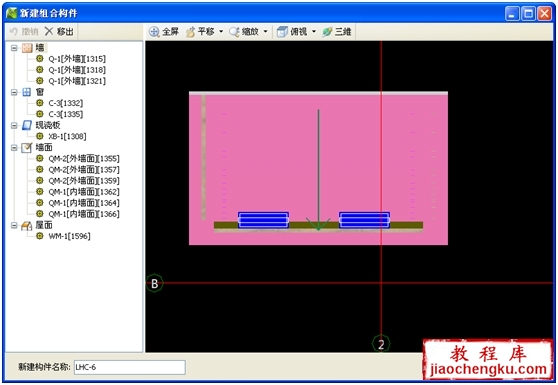Image resolution: width=558 pixels, height=385 pixels.
Task: Click the left blue window in canvas
Action: 263,220
